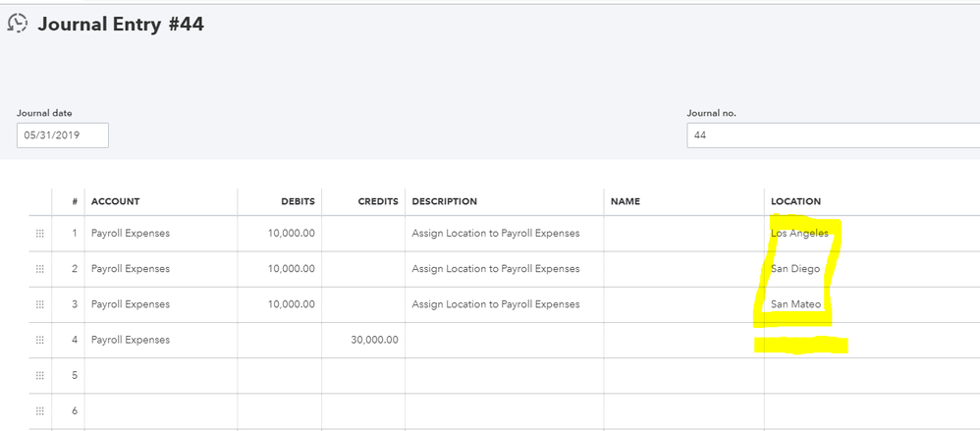
Task: Grab the drag handle icon on row 1
Action: coord(40,234)
